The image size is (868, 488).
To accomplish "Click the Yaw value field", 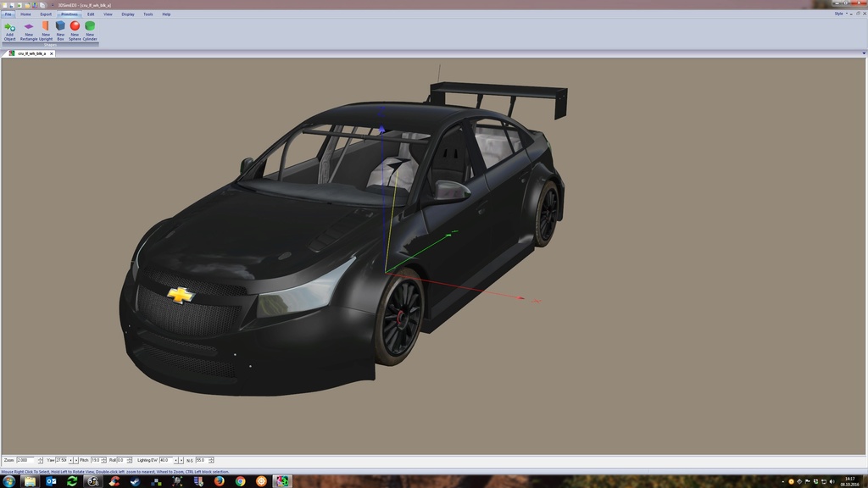I will tap(61, 460).
